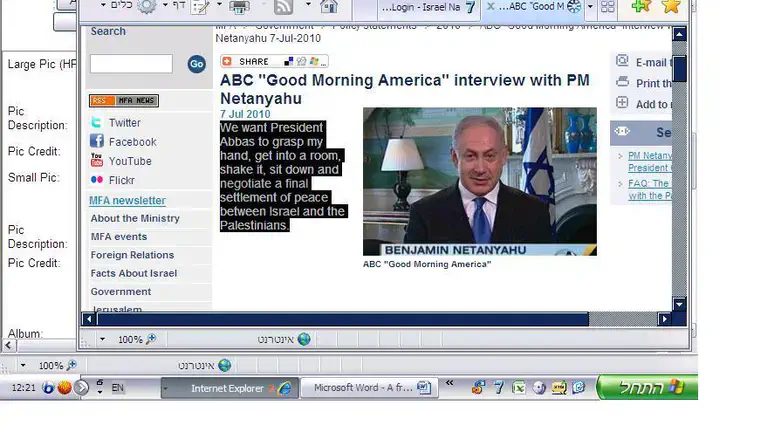Click horizontal scrollbar right arrow

pyautogui.click(x=664, y=319)
